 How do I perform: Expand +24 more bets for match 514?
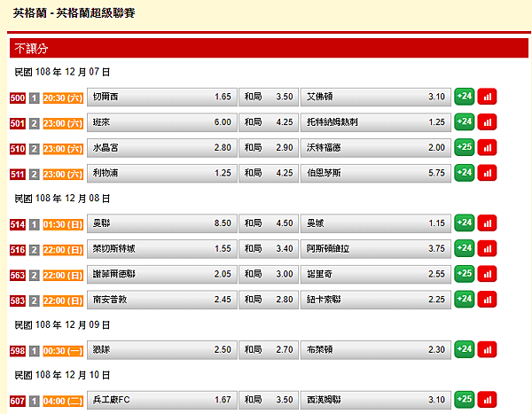[464, 223]
